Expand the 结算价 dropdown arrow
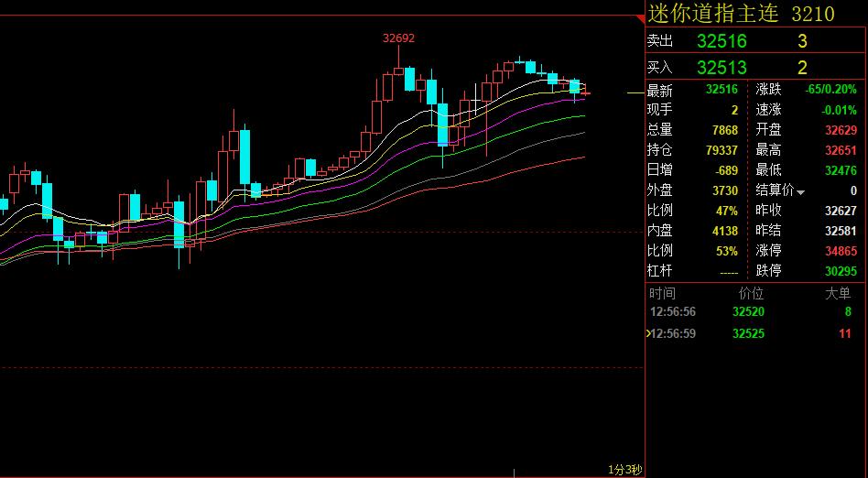Screen dimensions: 868x478 (800, 192)
